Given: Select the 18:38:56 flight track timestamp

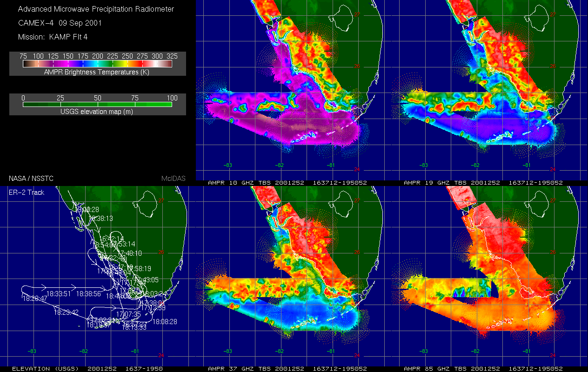Looking at the screenshot, I should tap(89, 294).
